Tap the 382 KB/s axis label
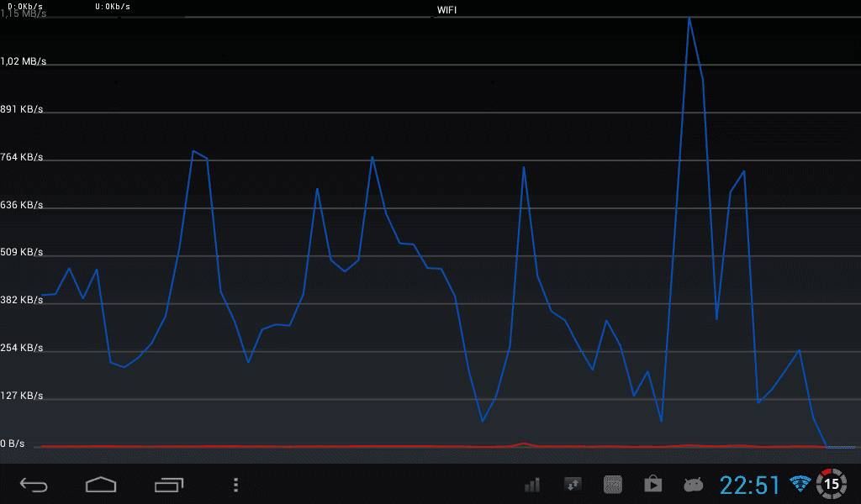Image resolution: width=861 pixels, height=504 pixels. [21, 299]
